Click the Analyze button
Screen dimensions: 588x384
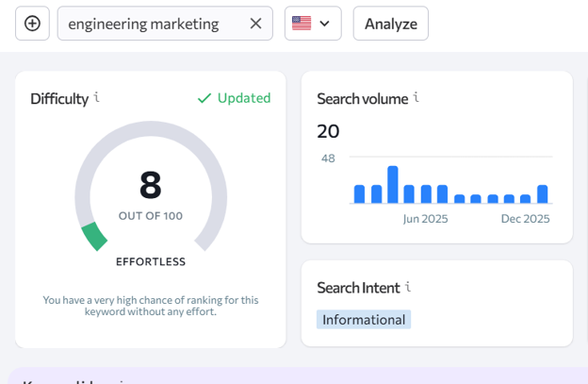click(x=391, y=24)
